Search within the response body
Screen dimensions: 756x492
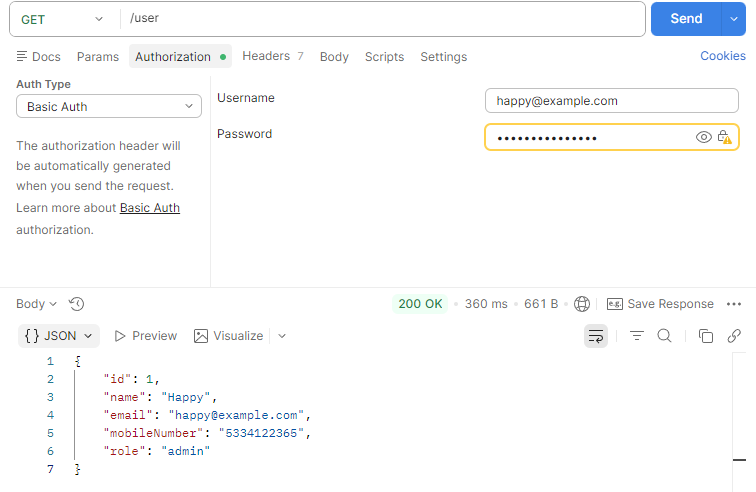(x=664, y=336)
